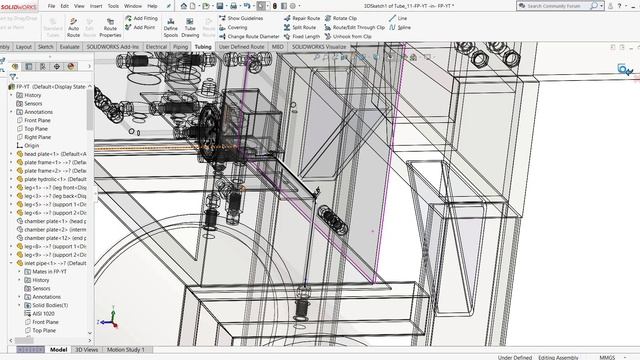This screenshot has width=640, height=360.
Task: Click Unhook from Clip
Action: pos(348,36)
